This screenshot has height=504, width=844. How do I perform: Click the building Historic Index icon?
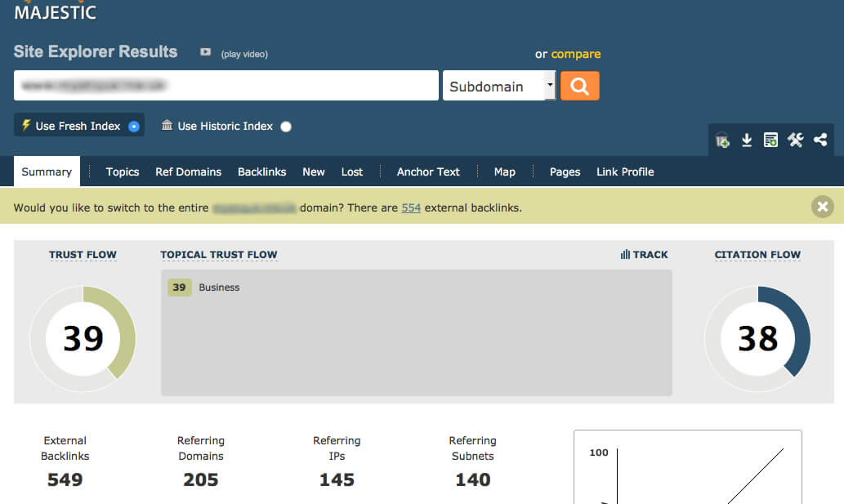click(x=167, y=125)
